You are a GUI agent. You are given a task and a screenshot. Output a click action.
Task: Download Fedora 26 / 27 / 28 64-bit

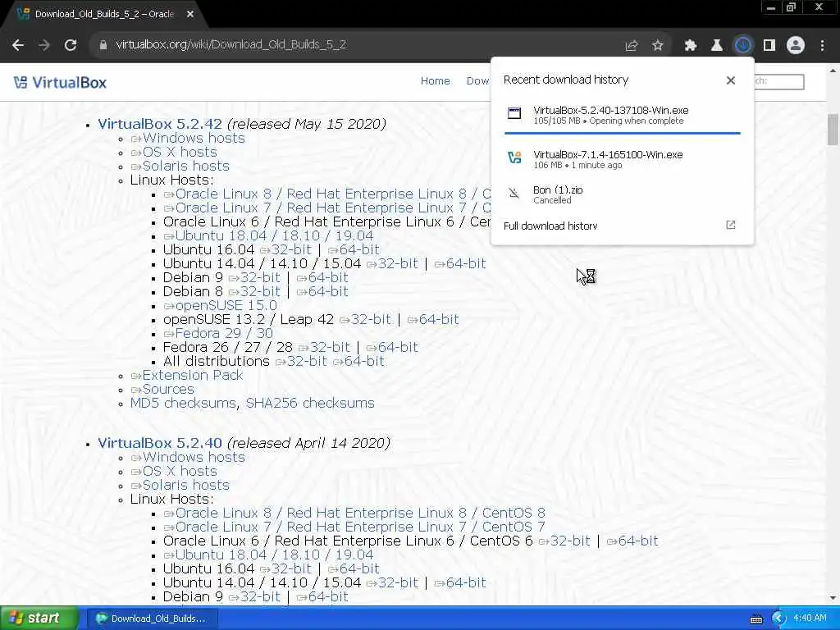click(x=392, y=347)
